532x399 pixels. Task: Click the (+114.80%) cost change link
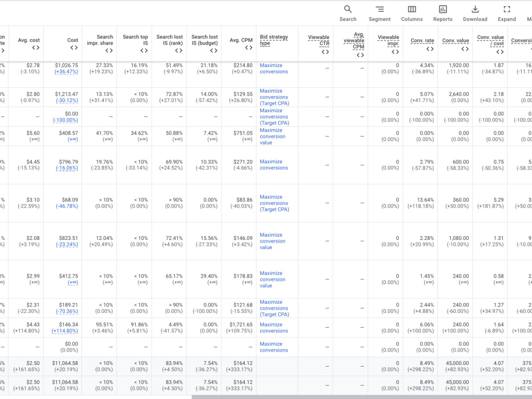click(65, 331)
